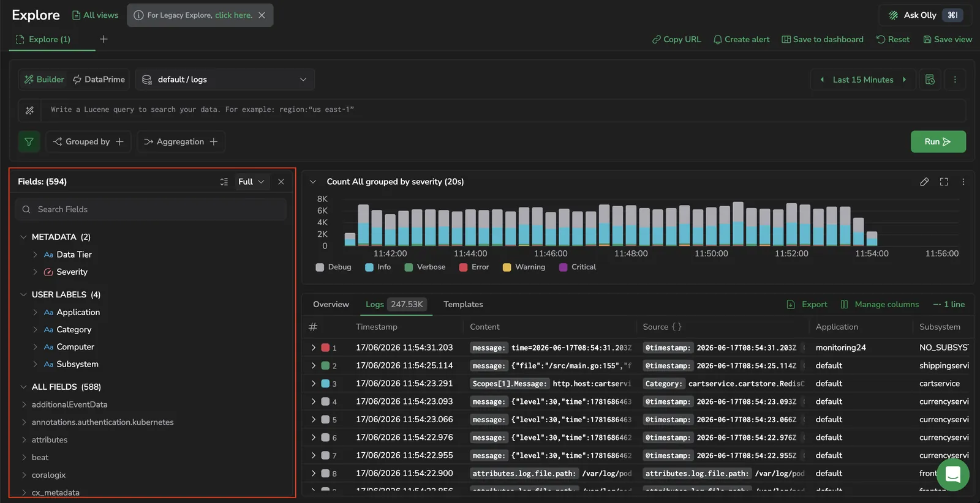The width and height of the screenshot is (980, 503).
Task: Open the All views page
Action: (x=95, y=15)
